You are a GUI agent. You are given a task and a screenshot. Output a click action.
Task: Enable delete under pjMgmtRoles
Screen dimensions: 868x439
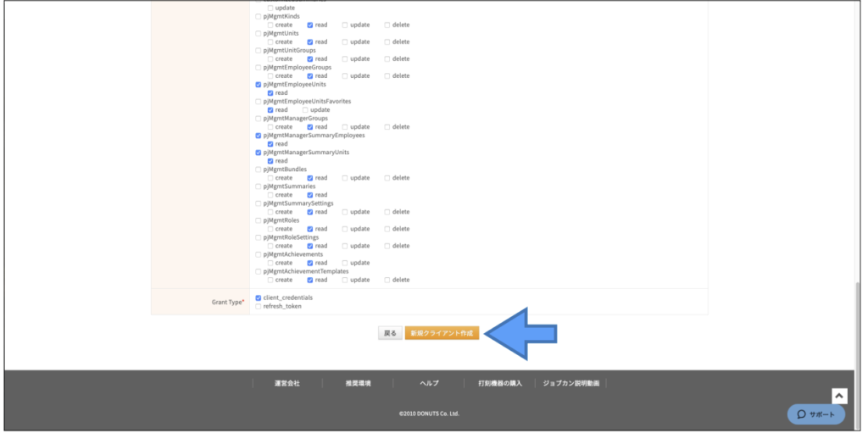tap(387, 229)
